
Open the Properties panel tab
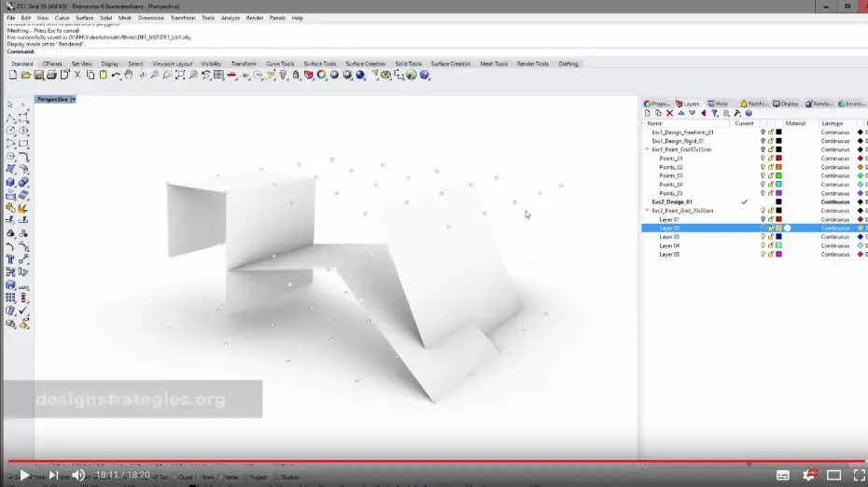tap(657, 104)
